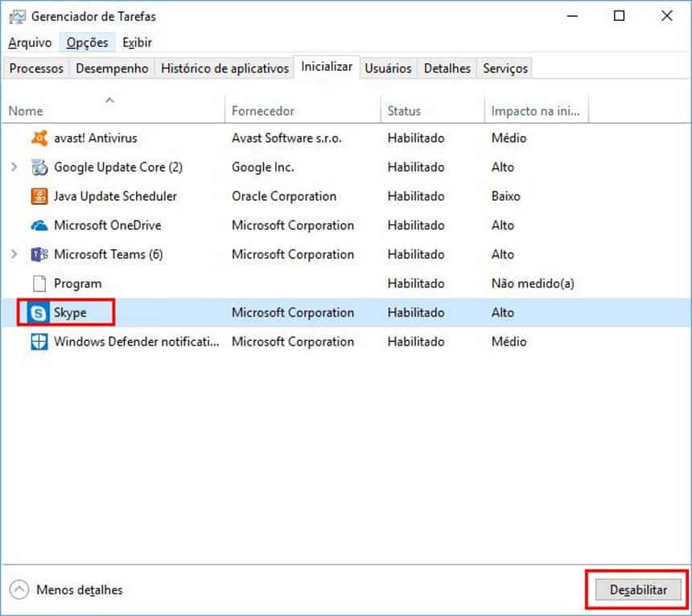This screenshot has height=616, width=692.
Task: Click the Google Update Core icon
Action: (39, 167)
